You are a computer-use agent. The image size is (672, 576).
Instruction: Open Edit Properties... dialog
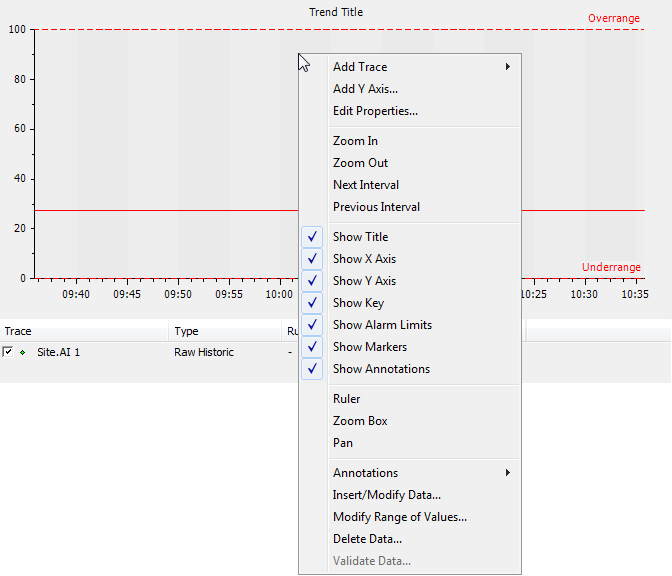coord(375,111)
